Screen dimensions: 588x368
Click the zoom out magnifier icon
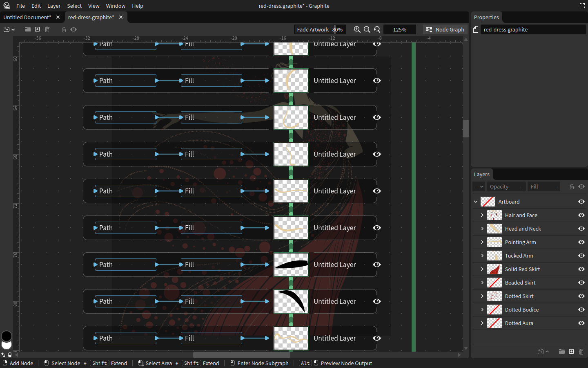click(367, 29)
